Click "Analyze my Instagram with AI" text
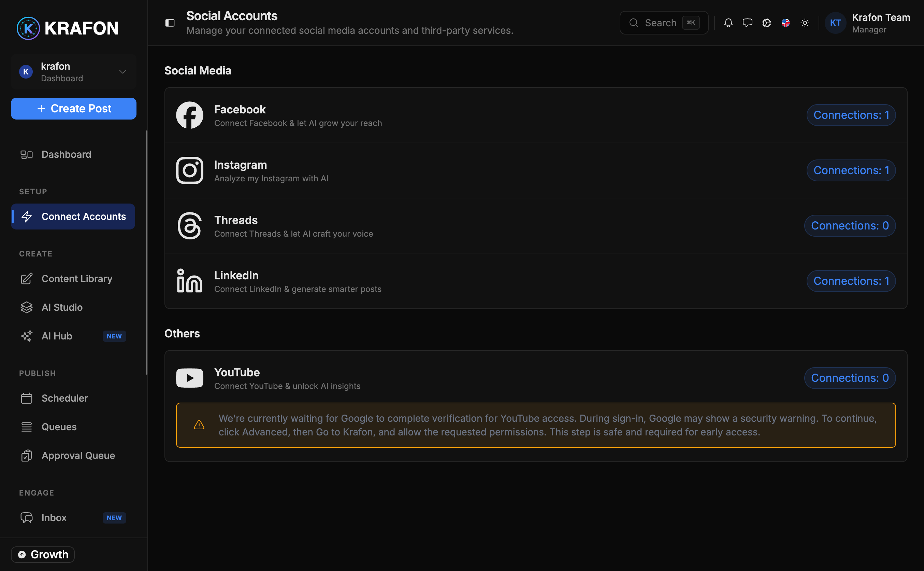 click(x=271, y=178)
